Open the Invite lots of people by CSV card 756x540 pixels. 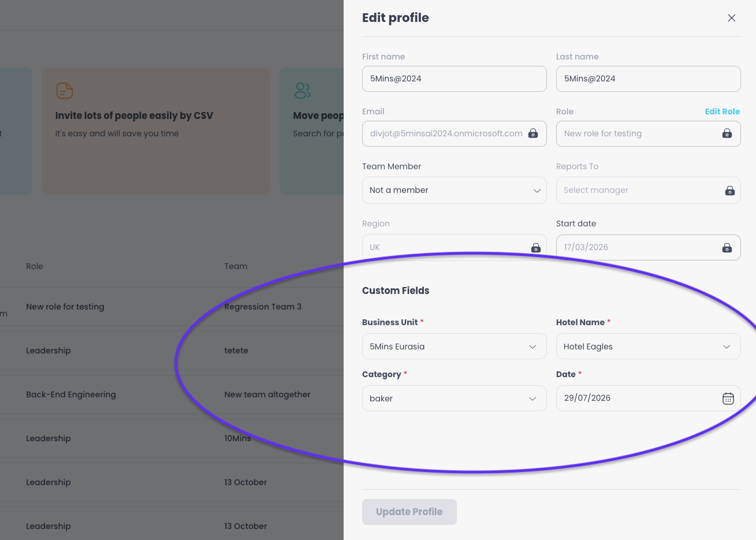point(156,131)
